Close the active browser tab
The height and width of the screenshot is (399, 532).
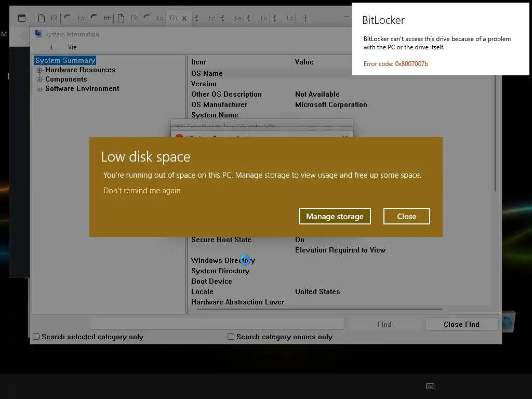[x=184, y=18]
